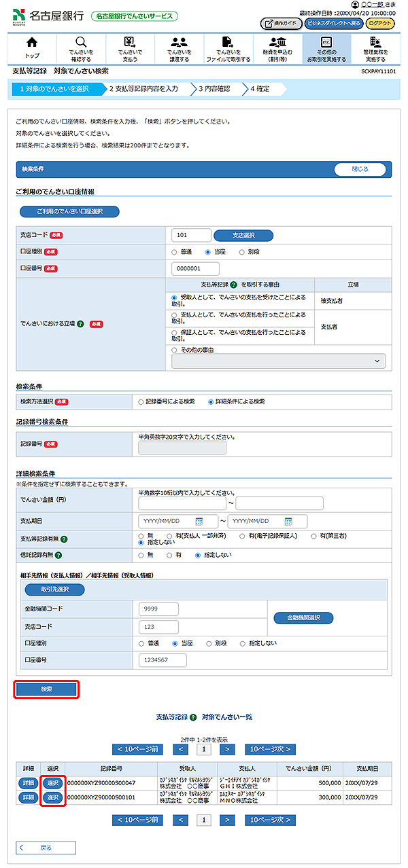This screenshot has width=408, height=868.
Task: Open ファイルで取引する file icon
Action: point(228,43)
